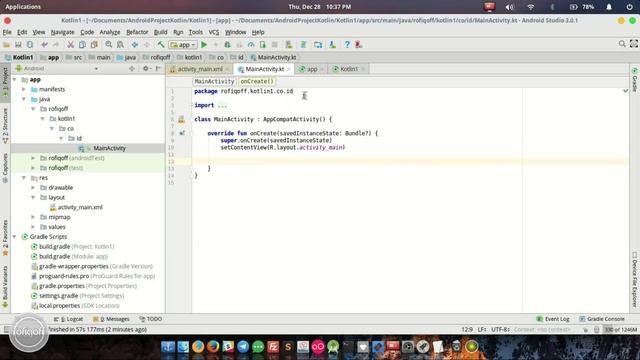Click the Attach debugger to process icon
This screenshot has height=360, width=640.
(262, 44)
